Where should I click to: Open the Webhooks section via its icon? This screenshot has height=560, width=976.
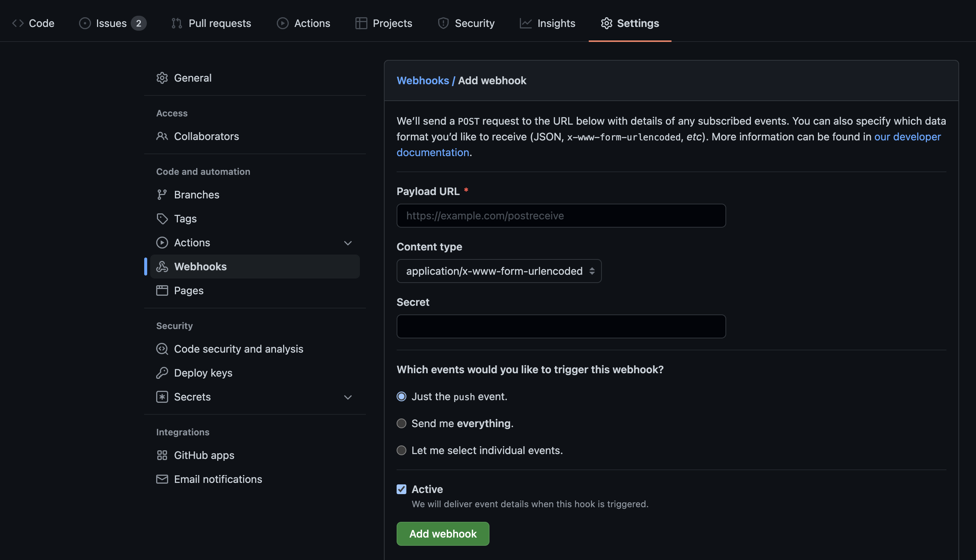point(162,267)
